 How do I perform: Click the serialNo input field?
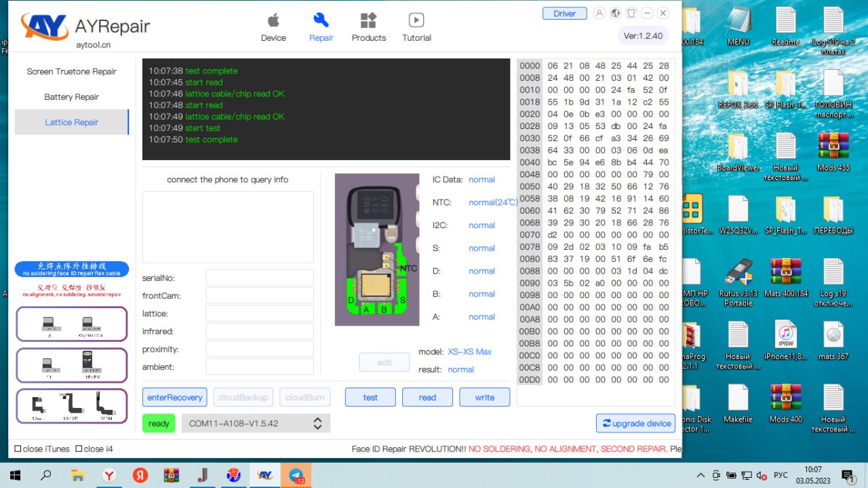260,278
